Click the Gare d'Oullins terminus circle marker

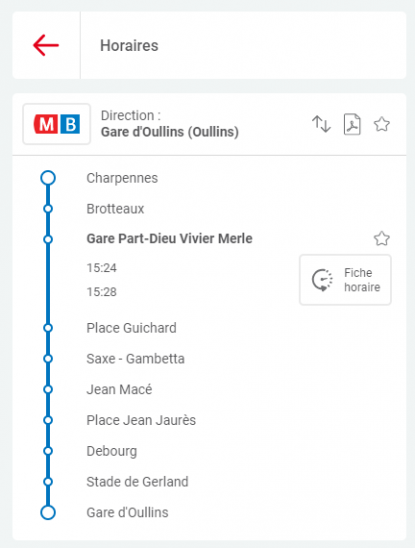[48, 512]
